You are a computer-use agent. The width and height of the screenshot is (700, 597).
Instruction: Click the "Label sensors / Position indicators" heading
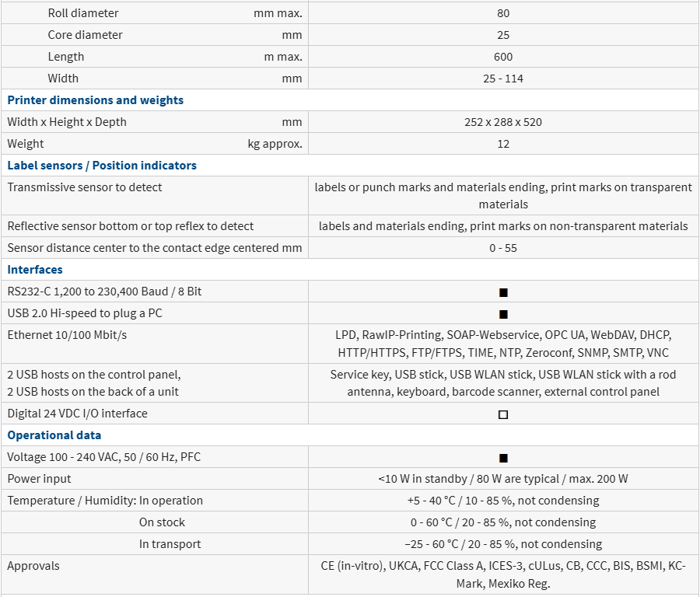point(102,166)
